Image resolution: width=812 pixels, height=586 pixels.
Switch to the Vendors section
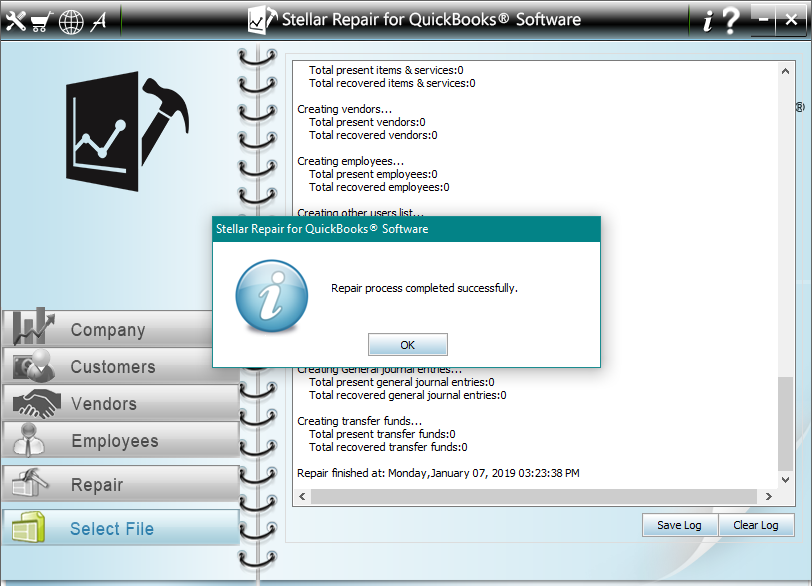121,403
